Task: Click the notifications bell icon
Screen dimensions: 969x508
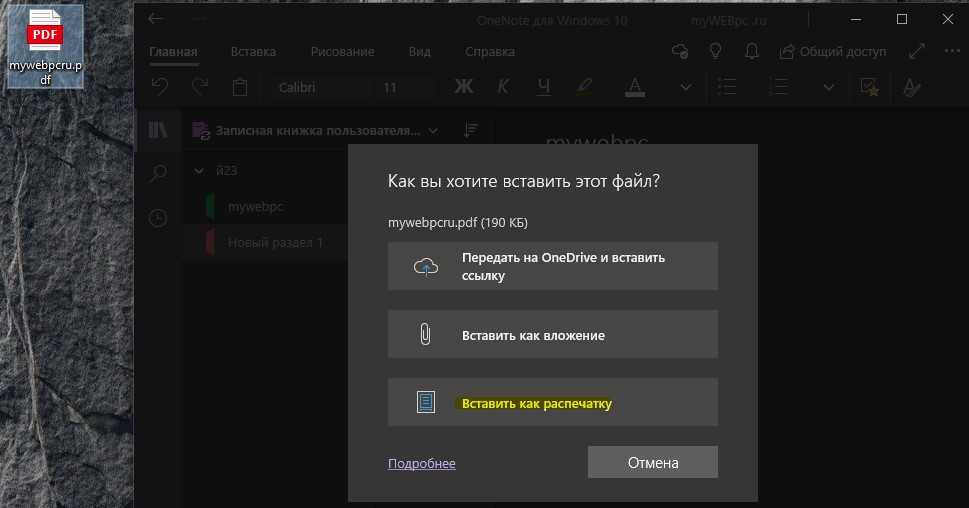Action: pyautogui.click(x=750, y=51)
